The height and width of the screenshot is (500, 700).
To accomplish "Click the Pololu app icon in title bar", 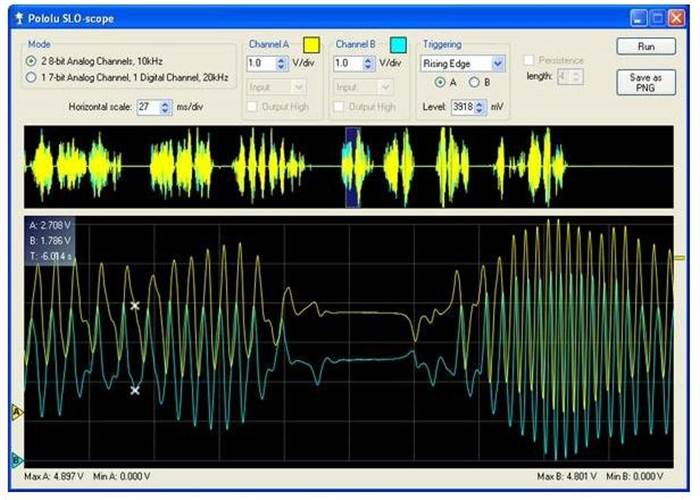I will [x=18, y=18].
